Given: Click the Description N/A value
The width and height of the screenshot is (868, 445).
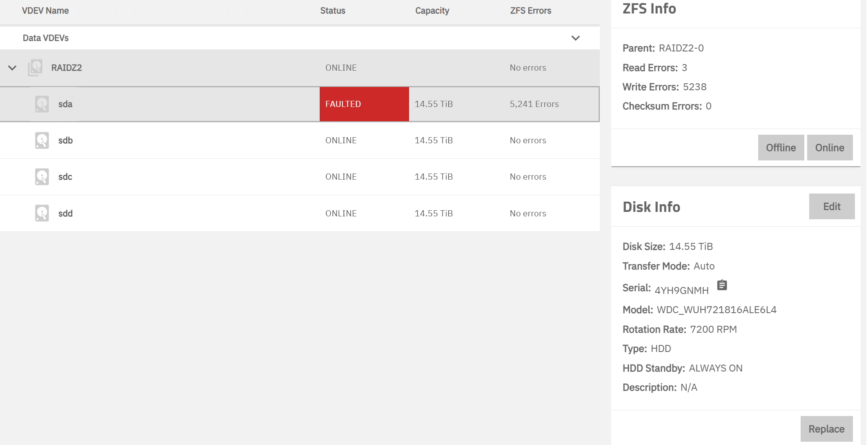Looking at the screenshot, I should tap(689, 387).
